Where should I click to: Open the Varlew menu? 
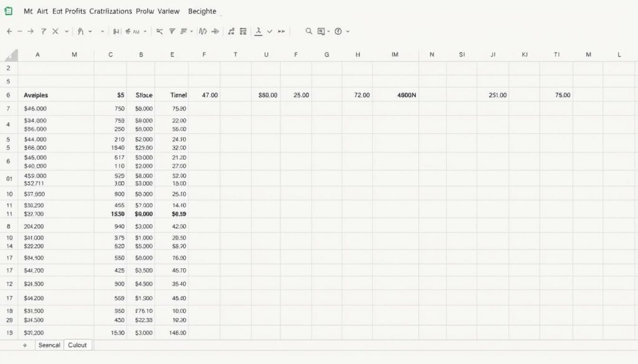click(x=168, y=11)
